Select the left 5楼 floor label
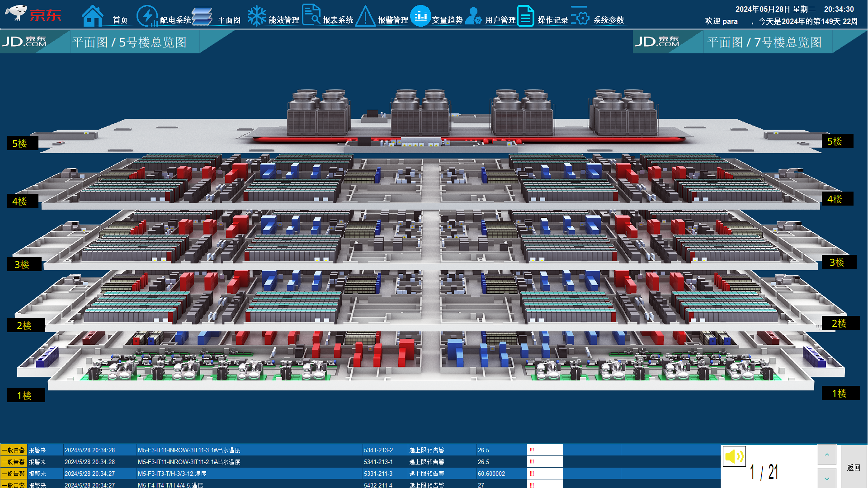868x488 pixels. (20, 143)
